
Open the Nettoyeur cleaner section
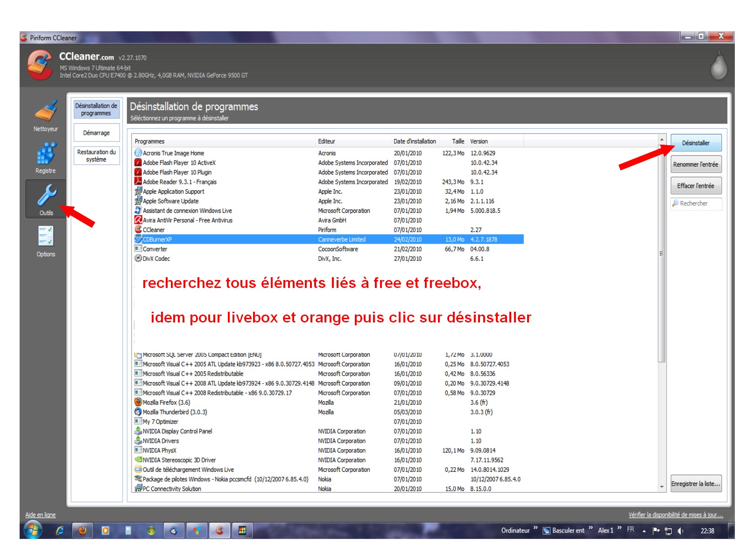tap(46, 115)
